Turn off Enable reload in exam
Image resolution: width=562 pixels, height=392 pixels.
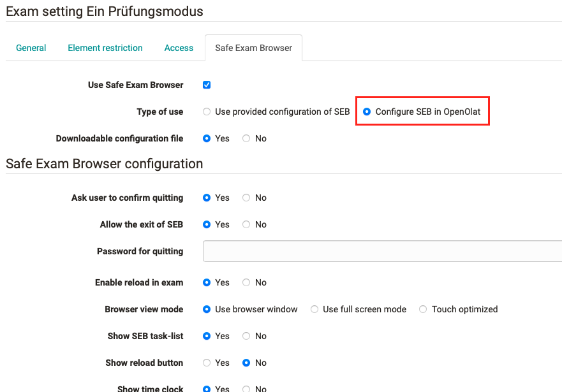pos(246,282)
